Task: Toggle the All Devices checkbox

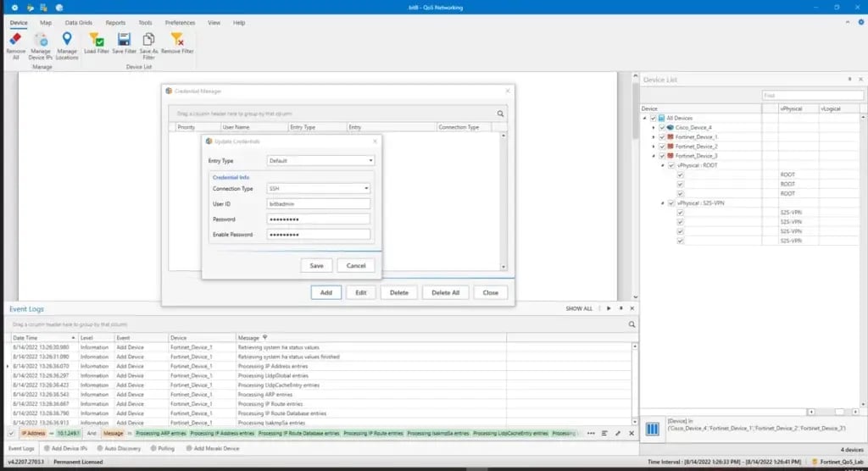Action: point(652,118)
